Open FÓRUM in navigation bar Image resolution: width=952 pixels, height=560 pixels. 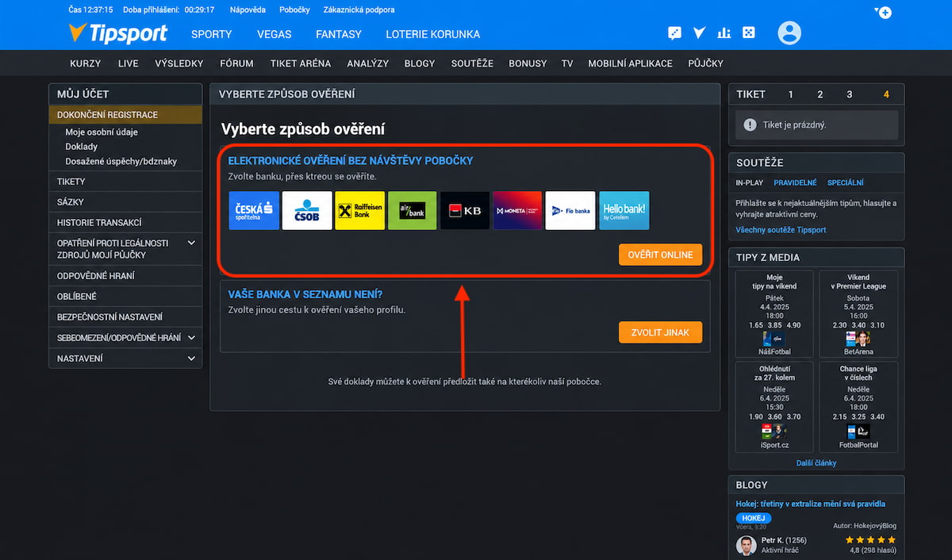click(x=236, y=63)
